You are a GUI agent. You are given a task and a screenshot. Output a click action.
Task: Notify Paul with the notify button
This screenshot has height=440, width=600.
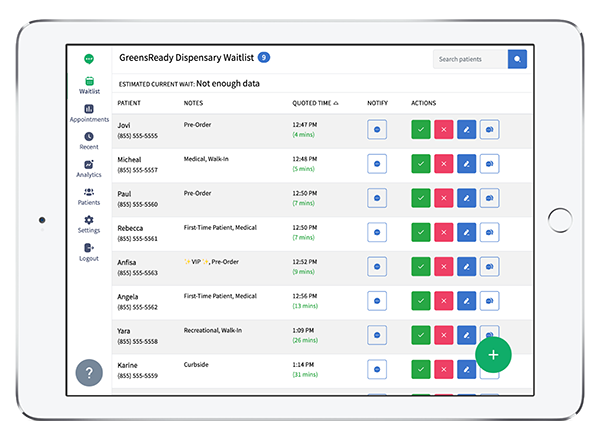pyautogui.click(x=377, y=198)
